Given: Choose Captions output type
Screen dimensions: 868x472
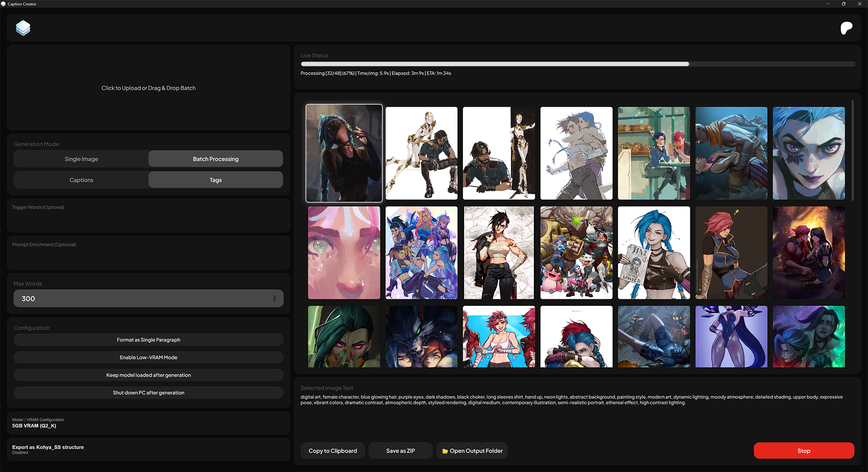Looking at the screenshot, I should tap(81, 180).
